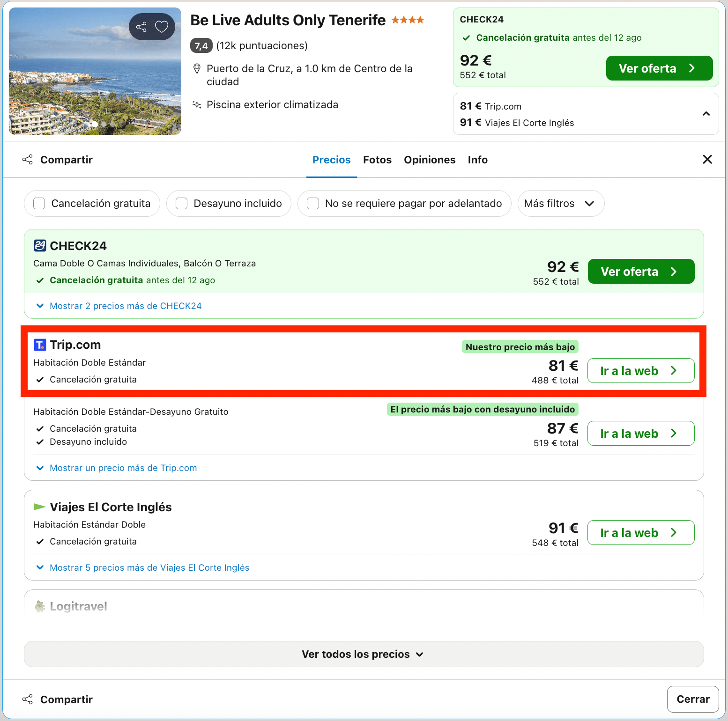Collapse the Trip.com and Corte Inglés price summary
Screen dimensions: 728x721
point(706,114)
